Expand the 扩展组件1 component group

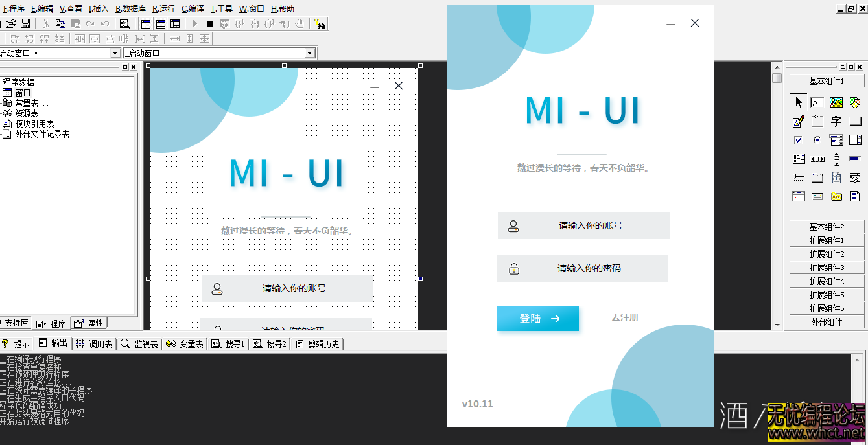[x=827, y=240]
